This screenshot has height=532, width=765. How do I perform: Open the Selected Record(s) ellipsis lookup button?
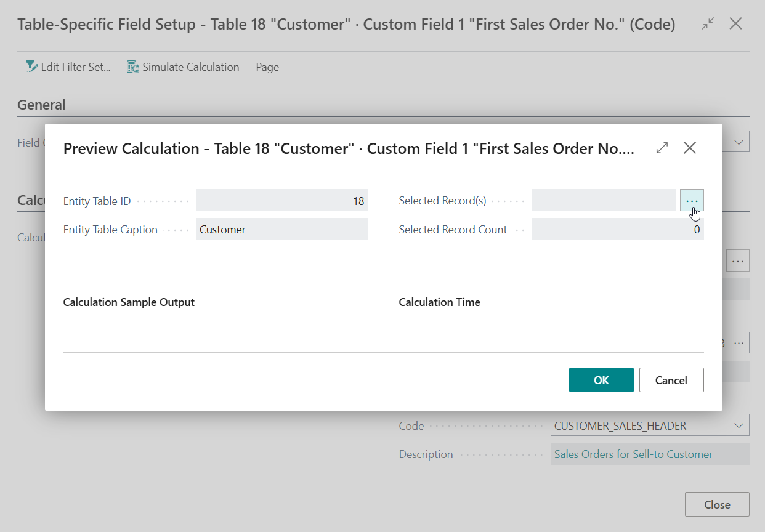[x=692, y=201]
